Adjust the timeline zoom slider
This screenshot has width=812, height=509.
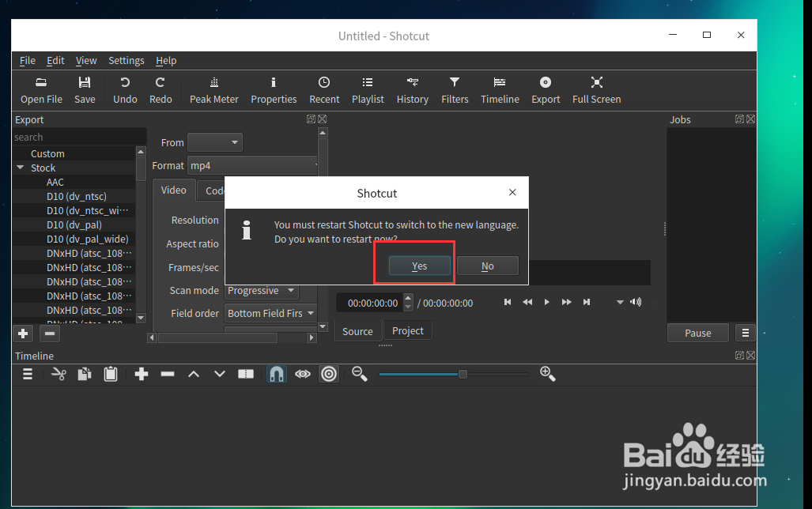(453, 374)
